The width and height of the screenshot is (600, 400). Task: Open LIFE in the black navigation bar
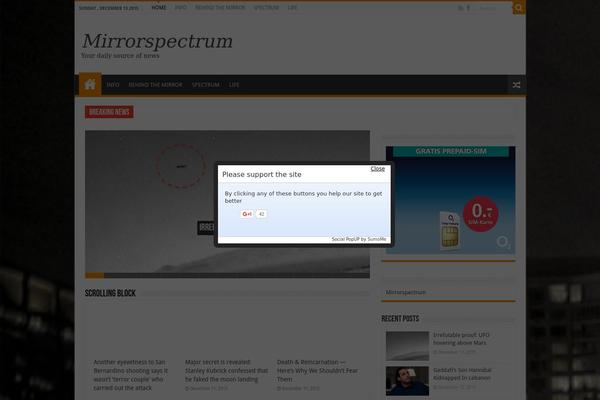point(234,85)
